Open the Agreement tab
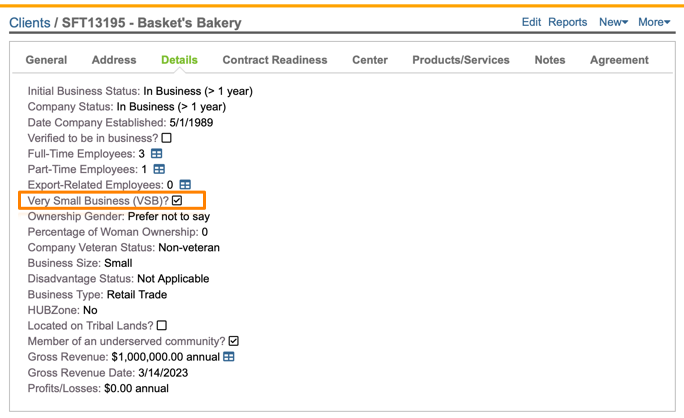Image resolution: width=684 pixels, height=418 pixels. click(619, 60)
